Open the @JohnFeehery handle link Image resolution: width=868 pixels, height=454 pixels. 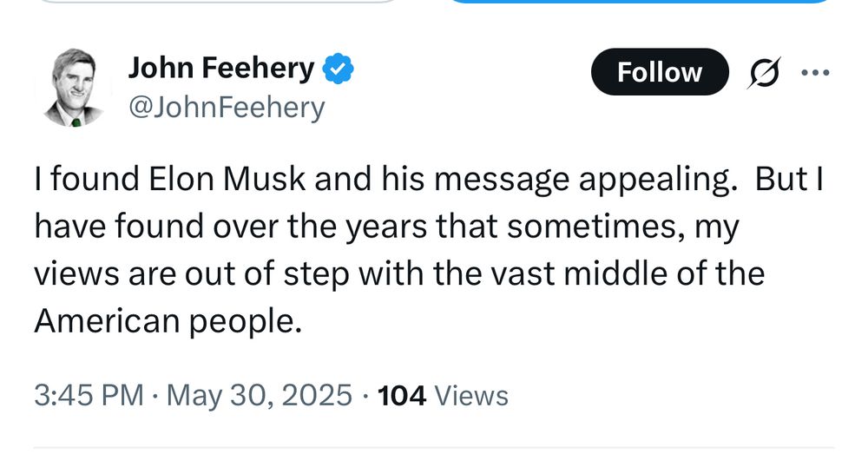(227, 108)
